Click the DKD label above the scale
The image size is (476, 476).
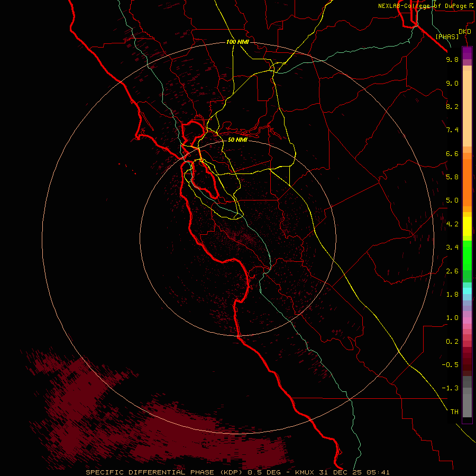coord(464,32)
